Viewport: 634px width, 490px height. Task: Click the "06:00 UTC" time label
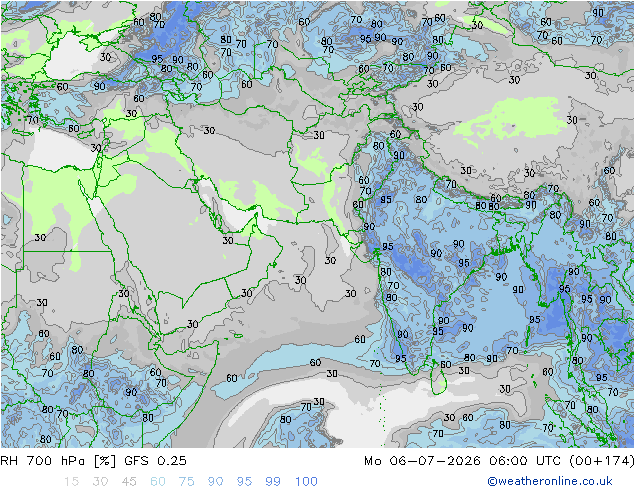pos(526,461)
